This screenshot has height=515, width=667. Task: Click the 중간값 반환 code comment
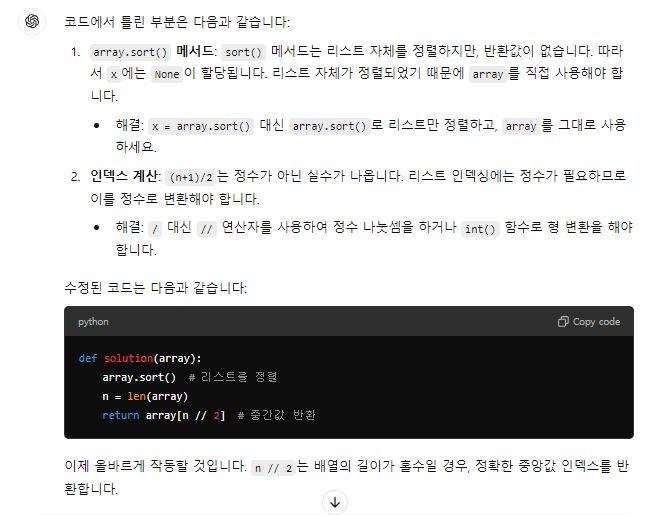pos(276,415)
